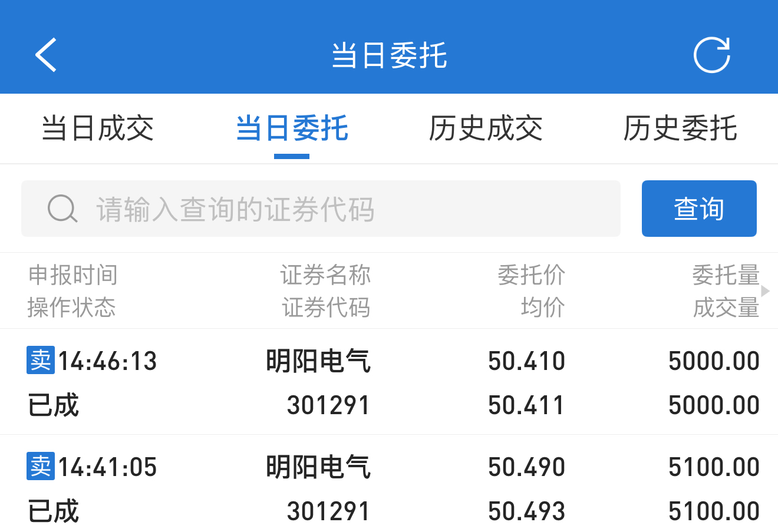Click 明阳电气 in the 14:46:13 row
The height and width of the screenshot is (532, 778).
[x=318, y=361]
